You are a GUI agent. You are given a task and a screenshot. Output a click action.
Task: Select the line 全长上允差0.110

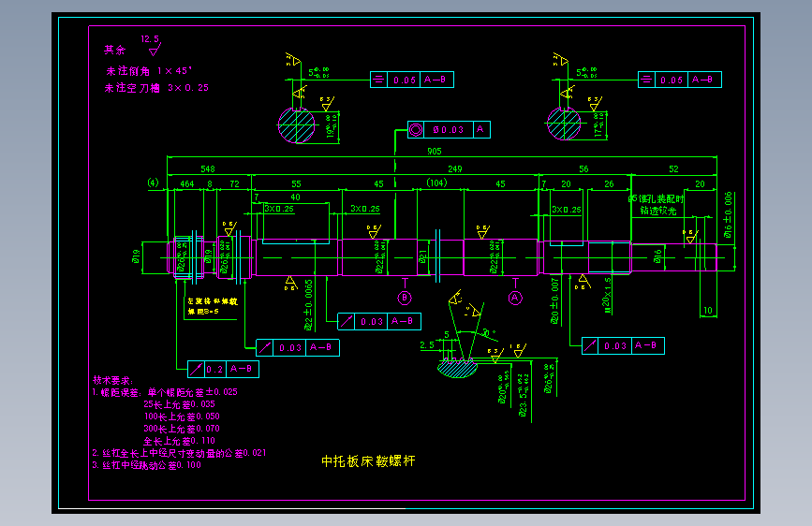179,441
